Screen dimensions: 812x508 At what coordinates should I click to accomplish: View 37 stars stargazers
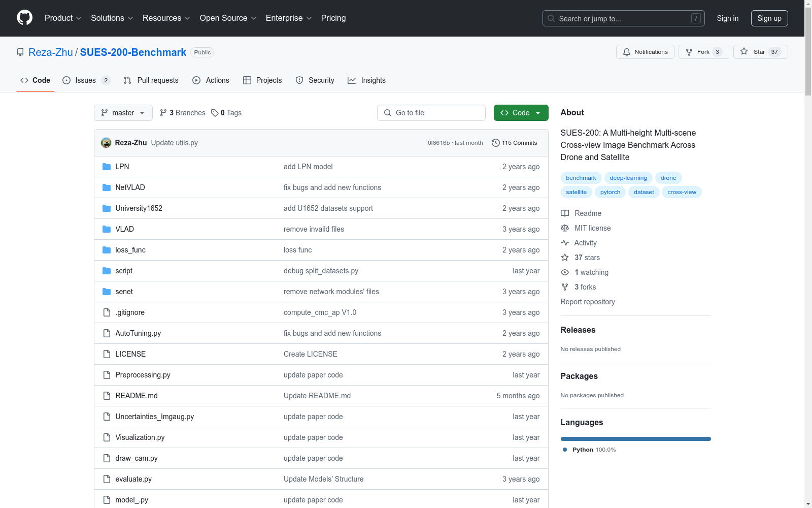coord(580,258)
